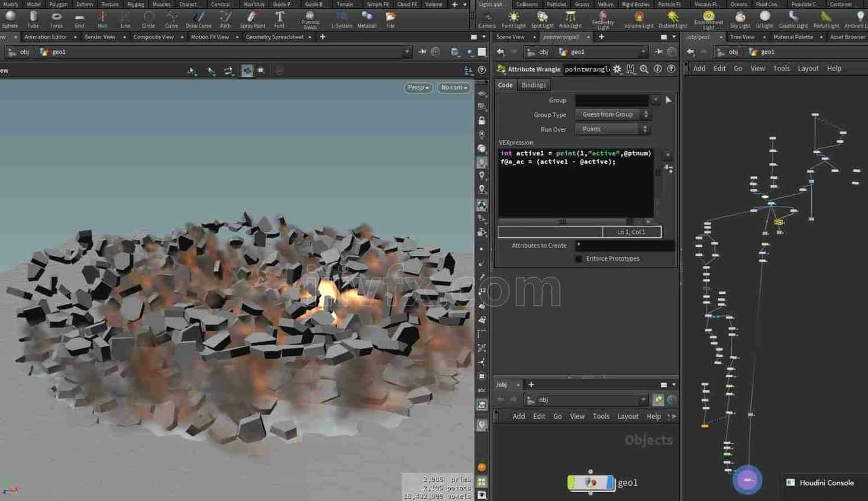
Task: Open the parameter gear menu of Attribute Wrangle
Action: click(x=617, y=69)
